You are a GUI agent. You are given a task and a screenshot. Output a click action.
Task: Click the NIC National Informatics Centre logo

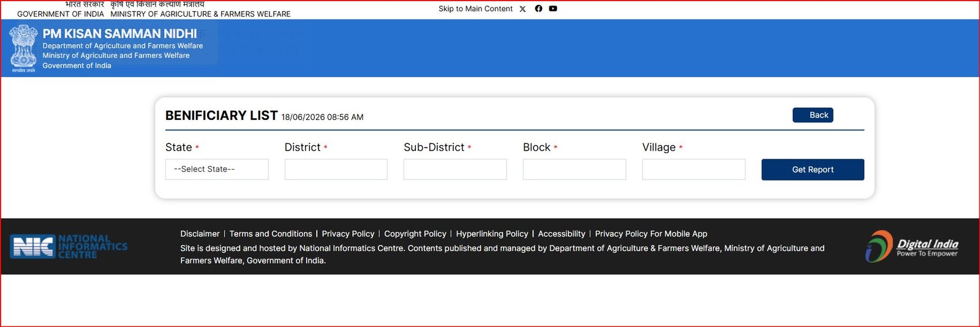[69, 247]
